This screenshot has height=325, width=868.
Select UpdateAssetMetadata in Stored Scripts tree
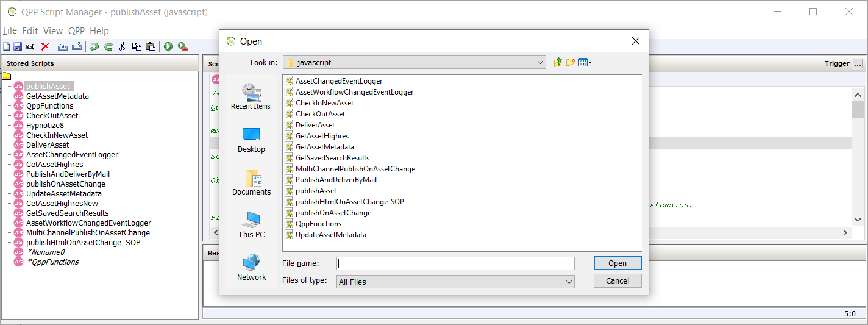pos(64,194)
